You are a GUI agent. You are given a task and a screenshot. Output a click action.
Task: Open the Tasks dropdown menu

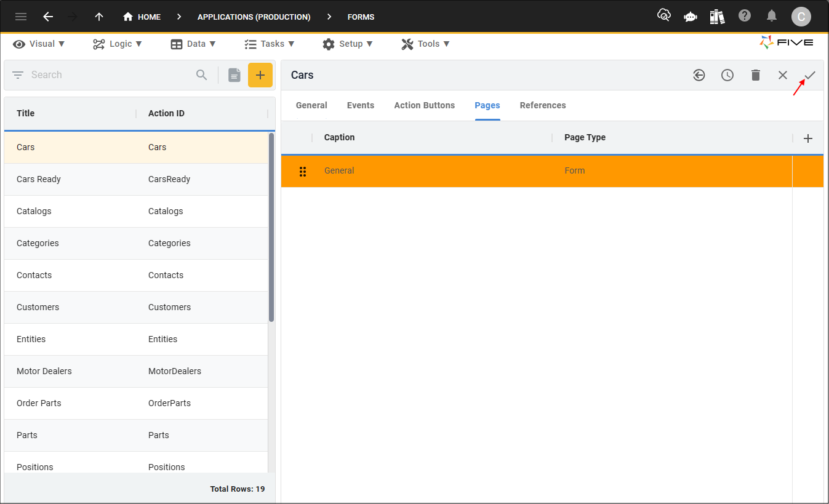(x=270, y=44)
